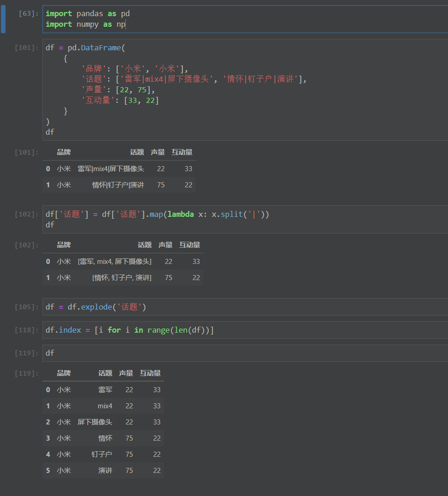Click 声量 column header in output [119]
The width and height of the screenshot is (448, 496).
tap(126, 373)
